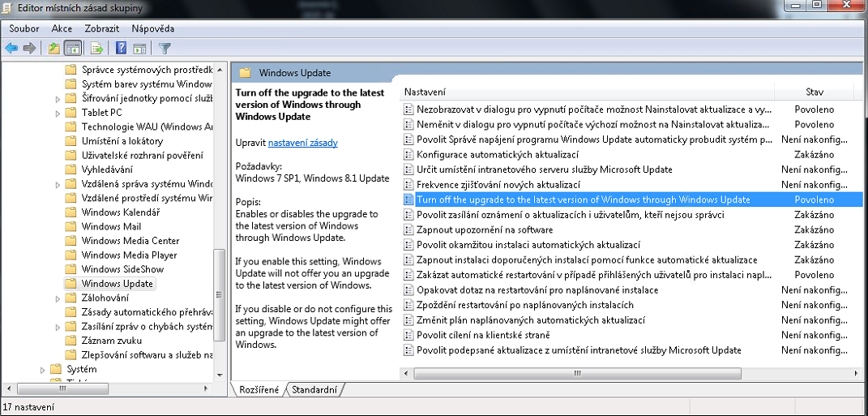The image size is (868, 416).
Task: Click folder icon beside Windows Media Player
Action: coord(71,255)
